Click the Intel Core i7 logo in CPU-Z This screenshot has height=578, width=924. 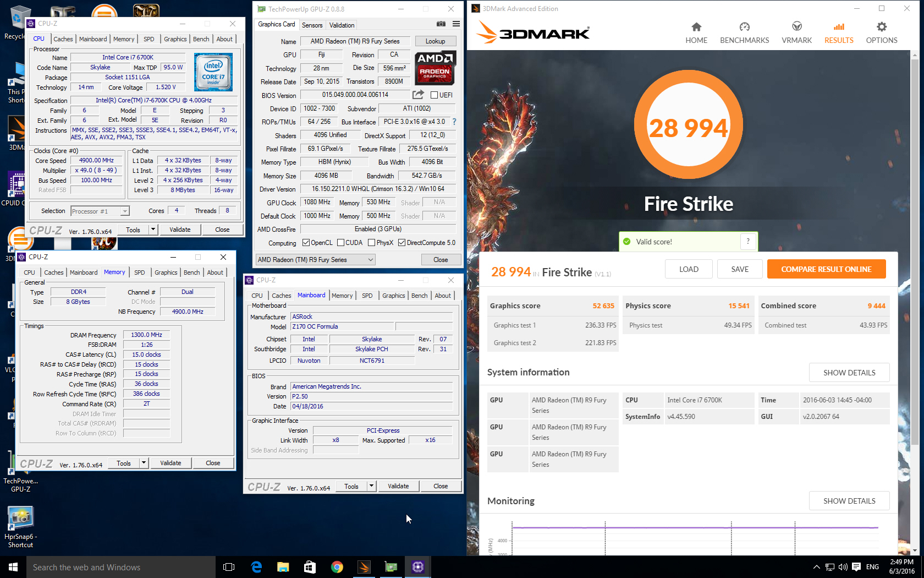click(213, 72)
